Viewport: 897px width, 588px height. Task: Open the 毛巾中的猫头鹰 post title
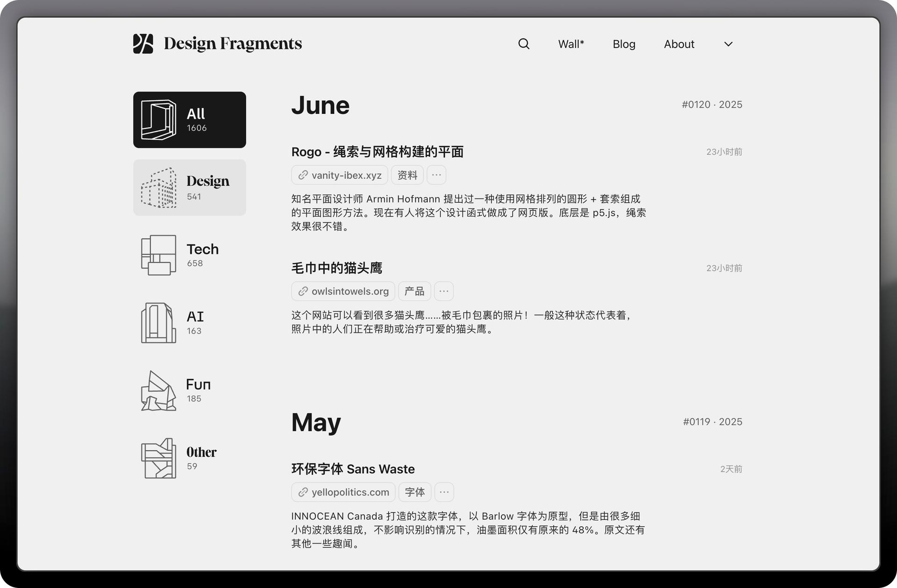[336, 268]
